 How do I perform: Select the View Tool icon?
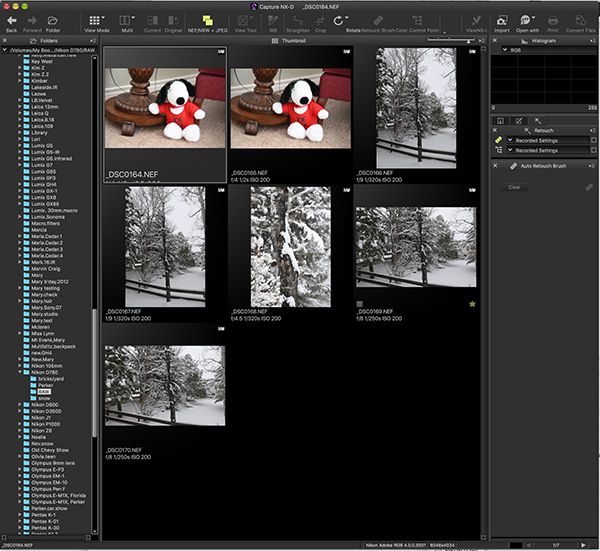click(x=243, y=21)
